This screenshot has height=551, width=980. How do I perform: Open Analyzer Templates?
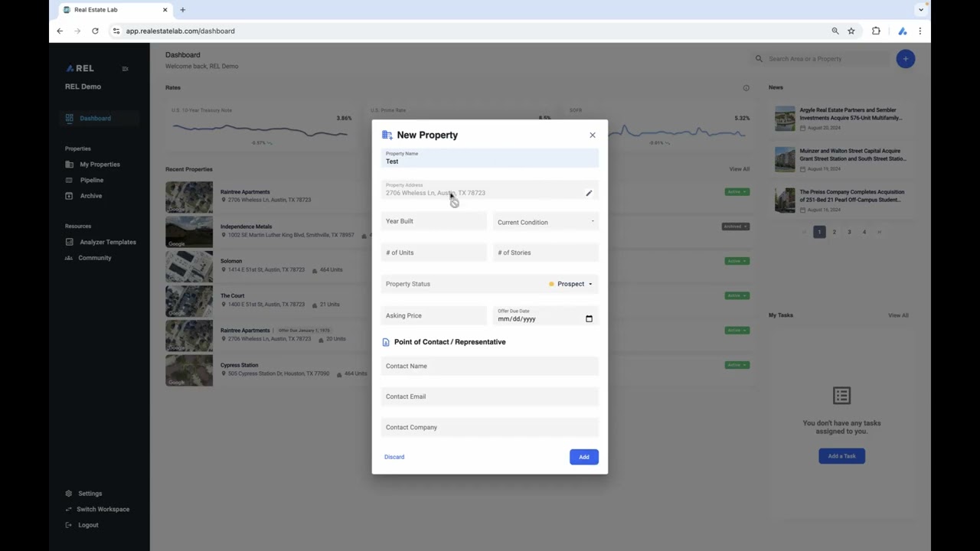point(108,242)
